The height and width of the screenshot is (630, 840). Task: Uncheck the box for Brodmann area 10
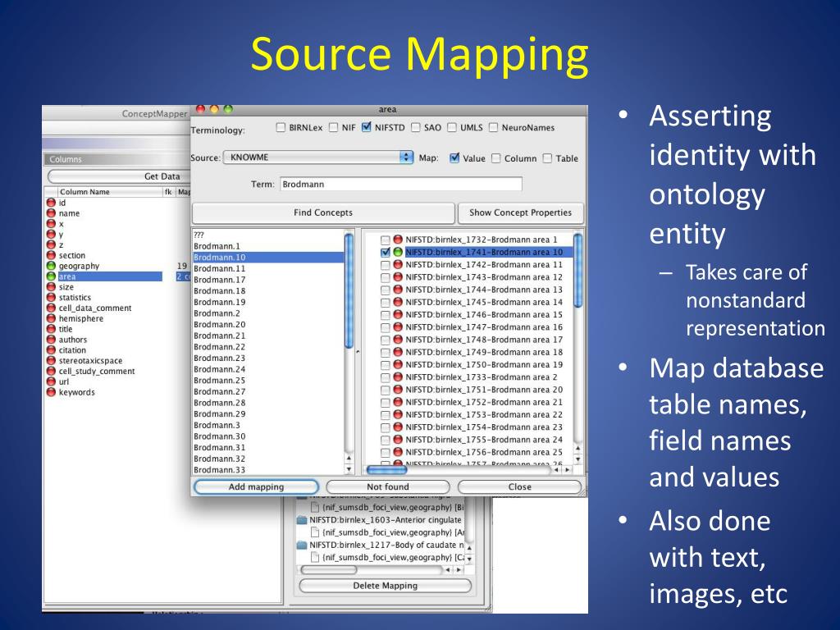(x=385, y=252)
